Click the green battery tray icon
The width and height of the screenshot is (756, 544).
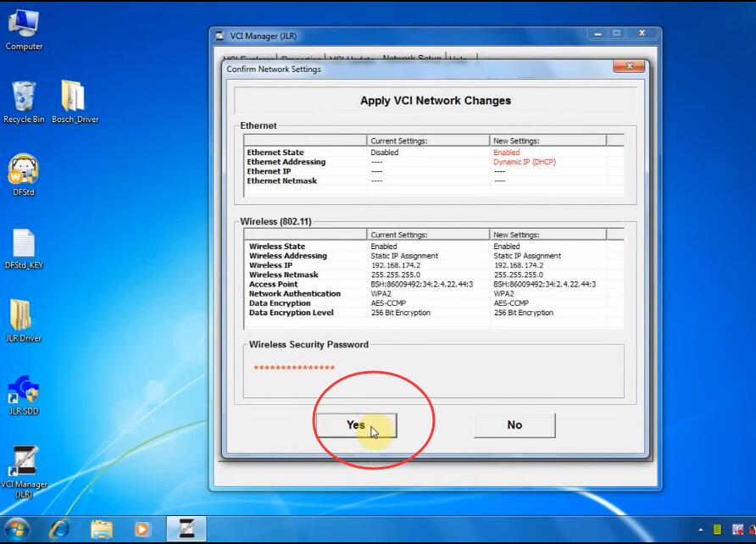point(717,530)
